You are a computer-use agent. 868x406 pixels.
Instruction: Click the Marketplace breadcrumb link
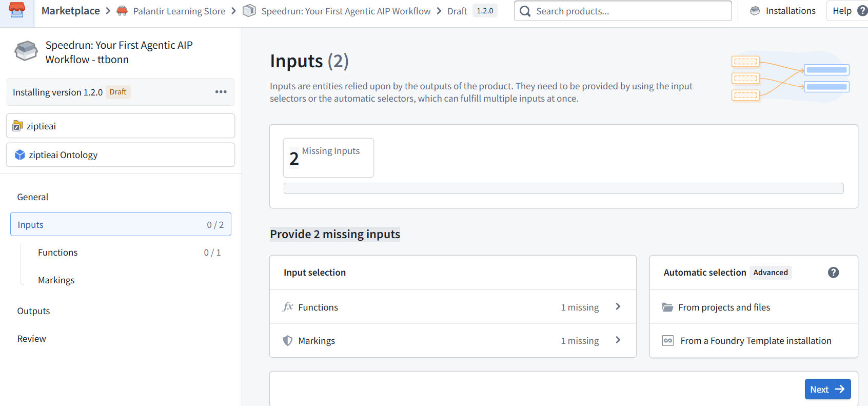[71, 11]
